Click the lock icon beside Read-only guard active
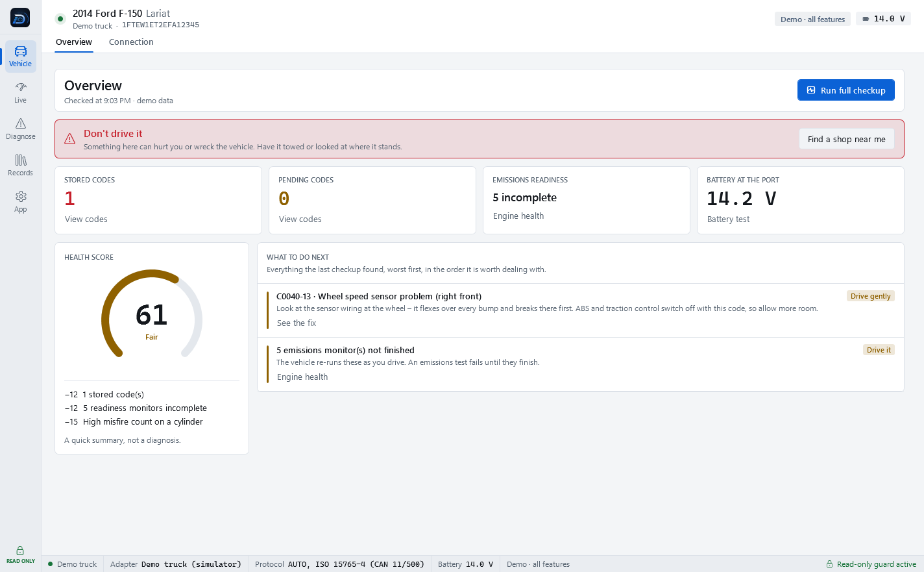 tap(829, 564)
